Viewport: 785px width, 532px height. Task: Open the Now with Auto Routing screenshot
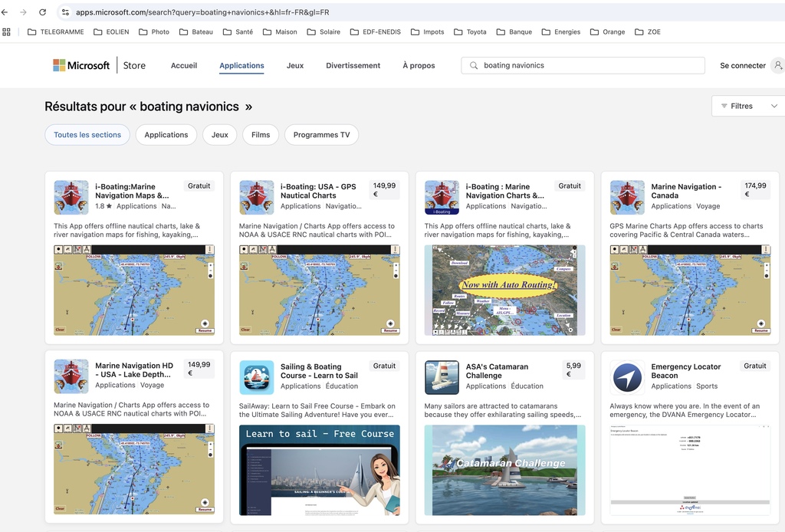click(504, 291)
